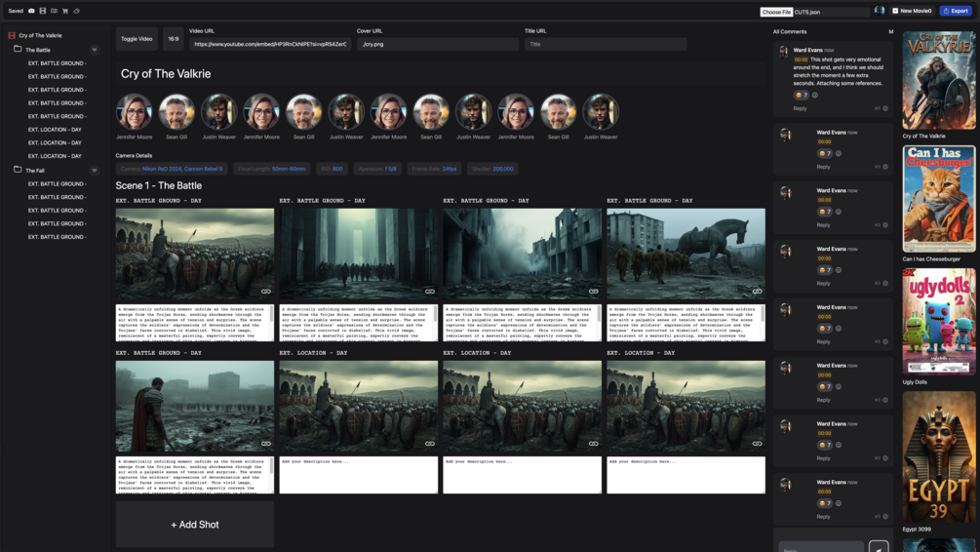Toggle the 16:9 aspect ratio button
Viewport: 980px width, 552px height.
point(174,39)
